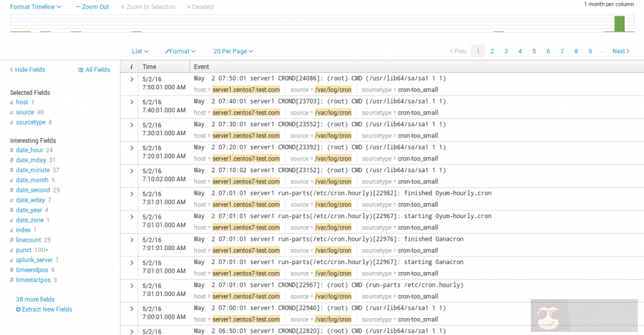Open the date_zone field
The image size is (644, 335).
click(30, 220)
